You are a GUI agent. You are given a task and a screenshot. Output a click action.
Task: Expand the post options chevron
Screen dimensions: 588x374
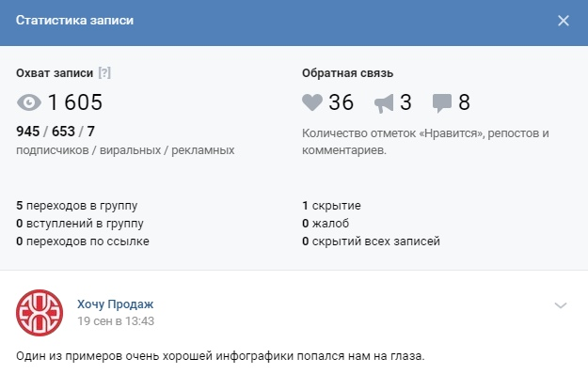[x=561, y=305]
